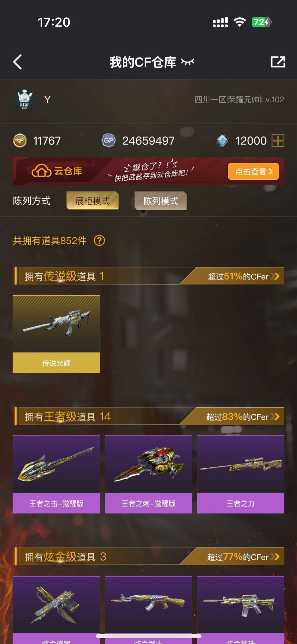This screenshot has width=297, height=644.
Task: Toggle the closed-eye privacy icon
Action: click(188, 62)
